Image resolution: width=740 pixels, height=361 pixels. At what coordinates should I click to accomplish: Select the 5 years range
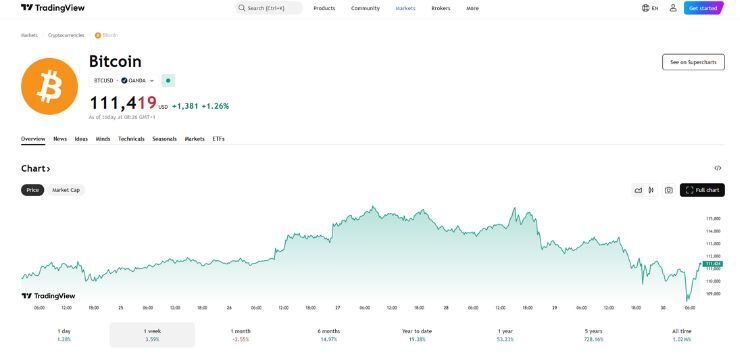pos(593,335)
